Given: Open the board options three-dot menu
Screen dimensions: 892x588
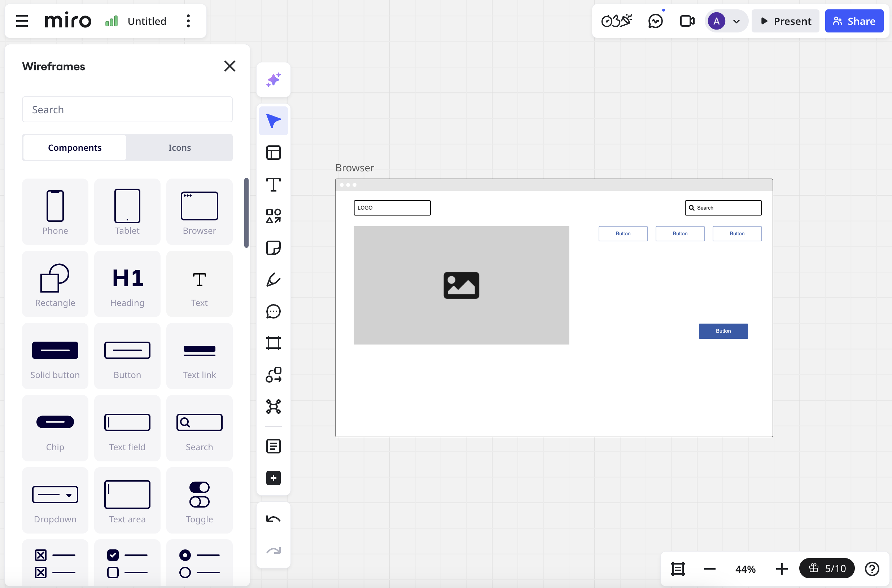Looking at the screenshot, I should click(x=188, y=21).
